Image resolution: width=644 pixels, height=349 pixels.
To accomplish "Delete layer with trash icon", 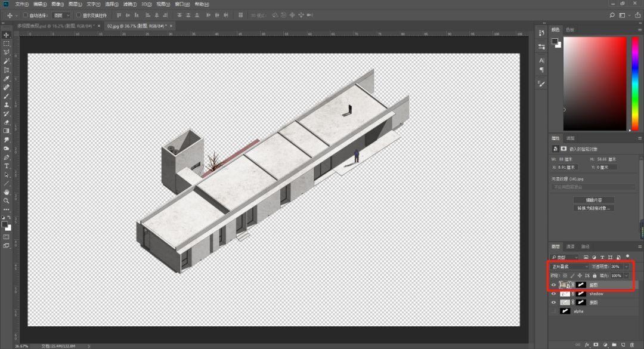I will [632, 344].
